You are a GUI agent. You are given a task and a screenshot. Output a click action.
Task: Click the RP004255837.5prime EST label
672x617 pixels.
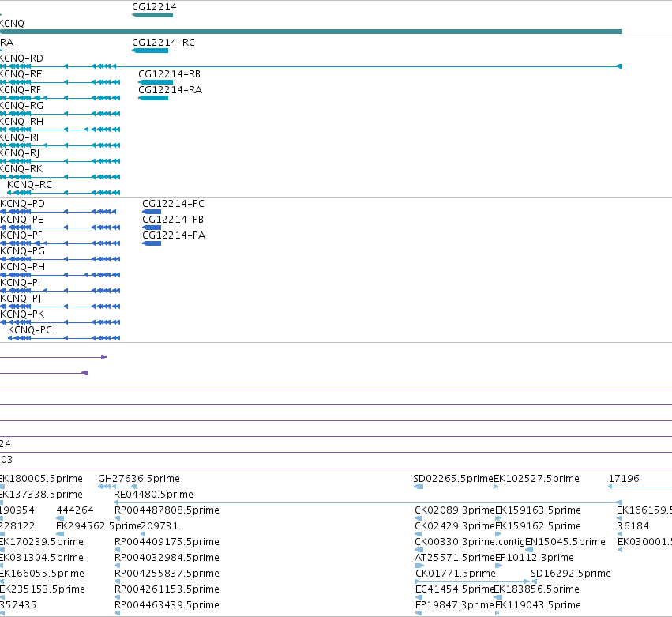pos(167,574)
